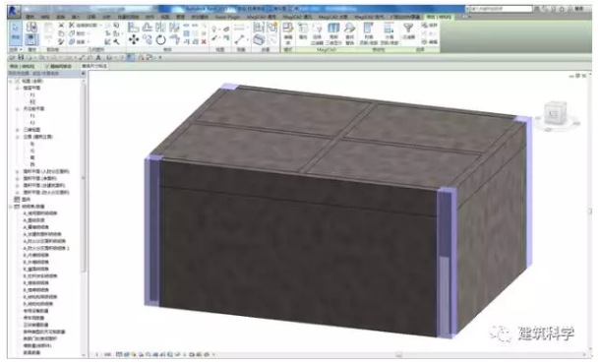
Task: Click the Hide in View lightbulb icon
Action: coord(213,29)
